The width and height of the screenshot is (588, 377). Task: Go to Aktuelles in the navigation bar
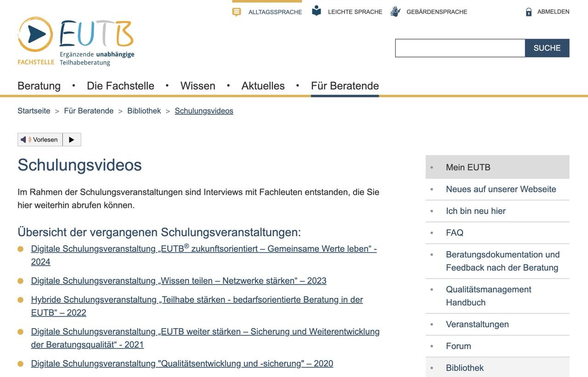(x=263, y=86)
